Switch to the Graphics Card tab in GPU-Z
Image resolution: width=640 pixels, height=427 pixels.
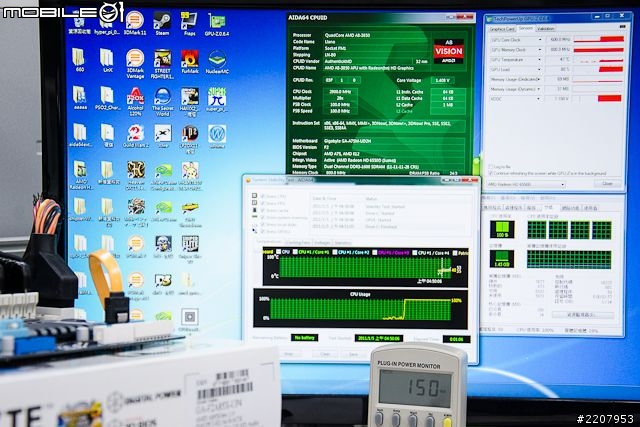(x=502, y=29)
